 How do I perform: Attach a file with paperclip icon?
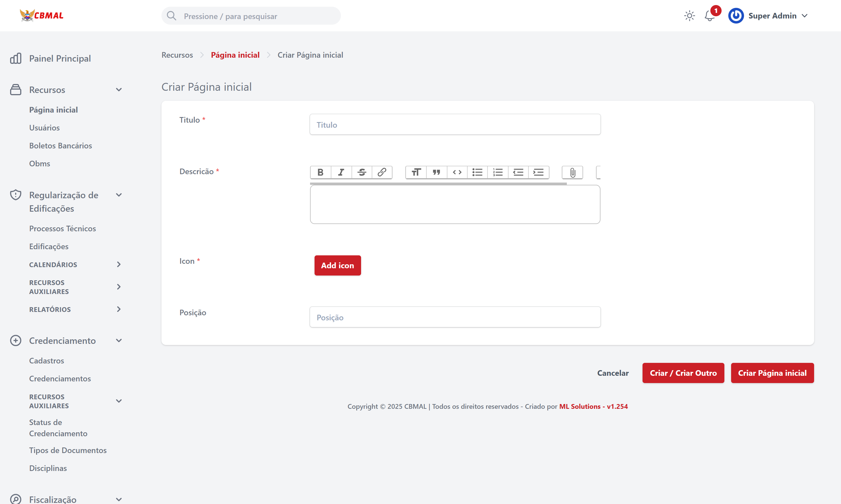pyautogui.click(x=572, y=172)
